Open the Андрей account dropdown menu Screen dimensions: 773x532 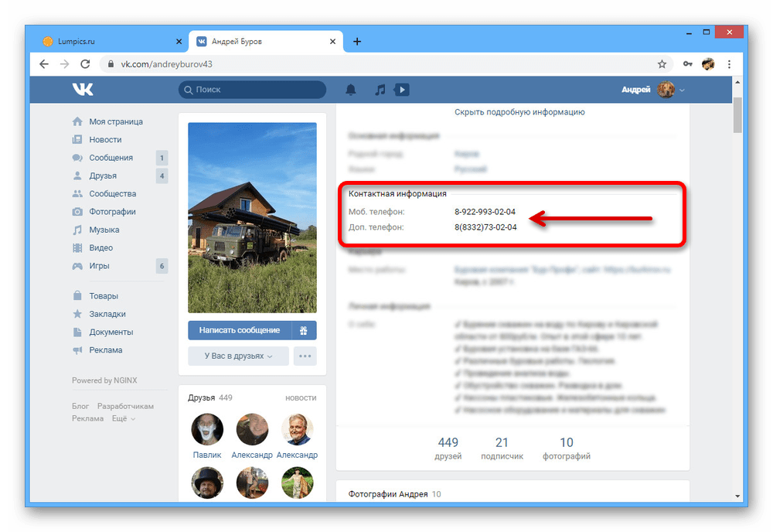click(x=653, y=90)
